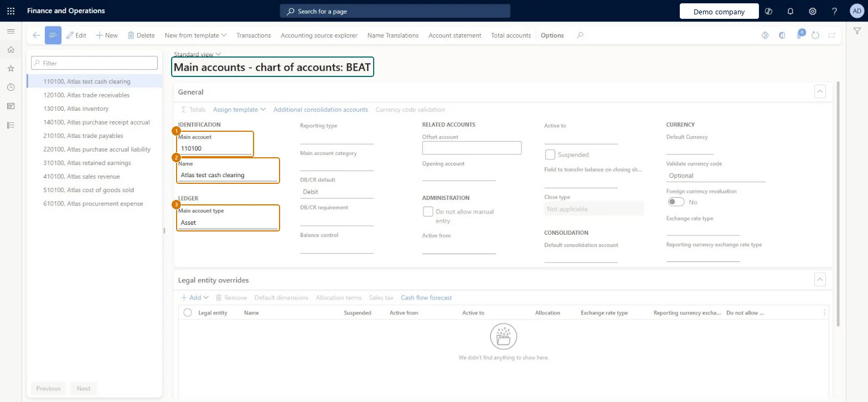Open the app launcher waffle icon
Screen dimensions: 868x402
pyautogui.click(x=11, y=11)
